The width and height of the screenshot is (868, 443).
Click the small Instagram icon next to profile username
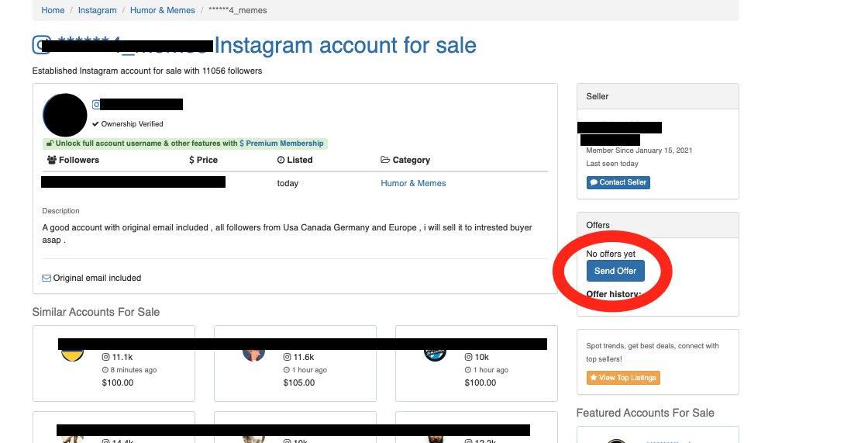96,104
